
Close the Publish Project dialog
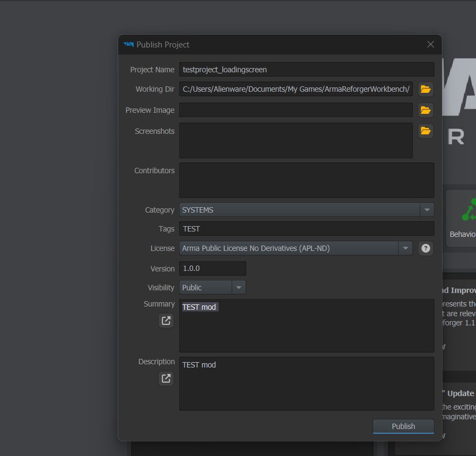(x=430, y=44)
